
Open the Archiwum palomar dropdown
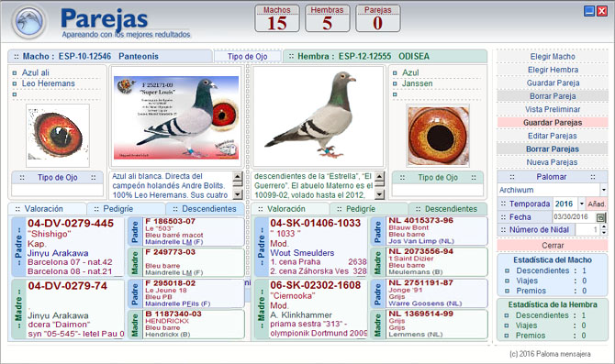coord(604,190)
